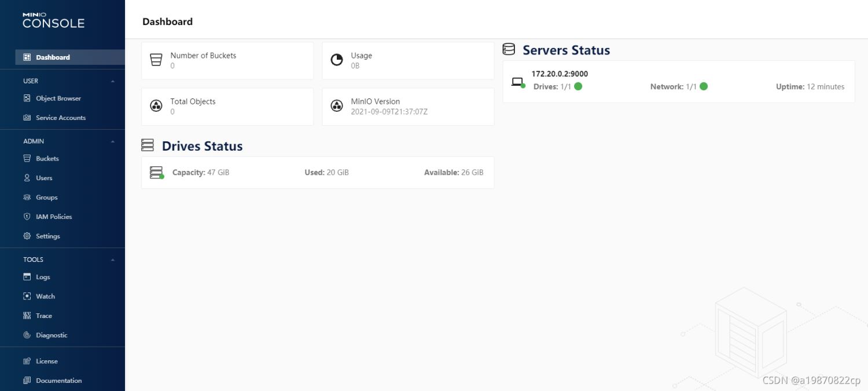Click the MinIO Version label
The width and height of the screenshot is (868, 391).
click(375, 101)
